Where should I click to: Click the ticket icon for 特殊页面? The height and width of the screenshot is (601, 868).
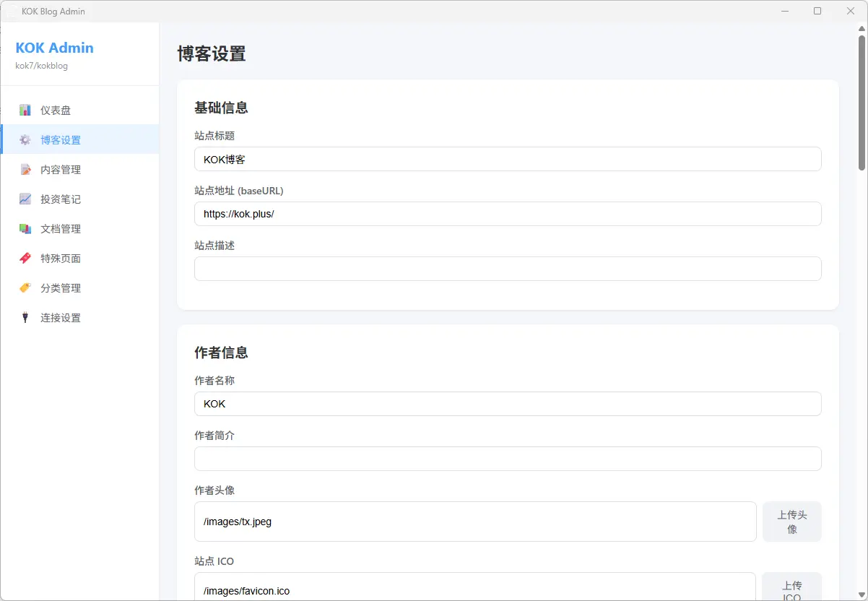pos(25,259)
